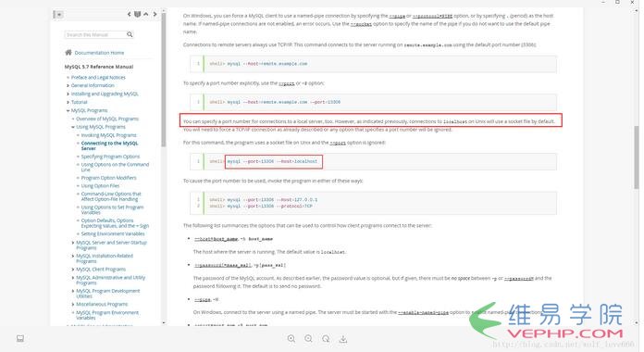Image resolution: width=644 pixels, height=352 pixels.
Task: Zoom in using the bottom toolbar icon
Action: tap(291, 338)
